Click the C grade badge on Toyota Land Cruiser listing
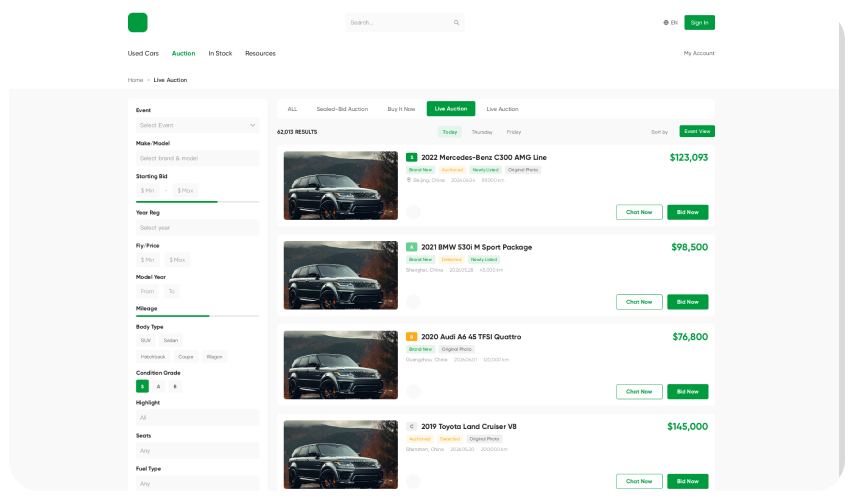 pyautogui.click(x=412, y=426)
